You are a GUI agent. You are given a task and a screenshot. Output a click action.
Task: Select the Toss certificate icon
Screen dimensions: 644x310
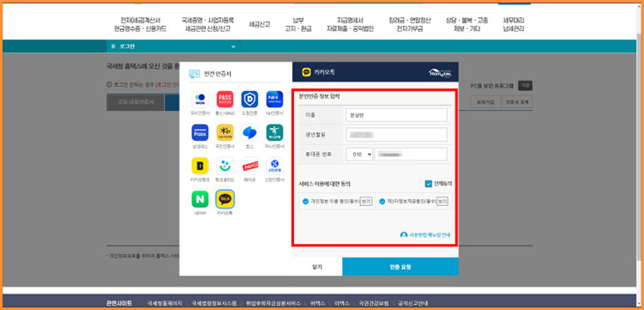(x=250, y=132)
